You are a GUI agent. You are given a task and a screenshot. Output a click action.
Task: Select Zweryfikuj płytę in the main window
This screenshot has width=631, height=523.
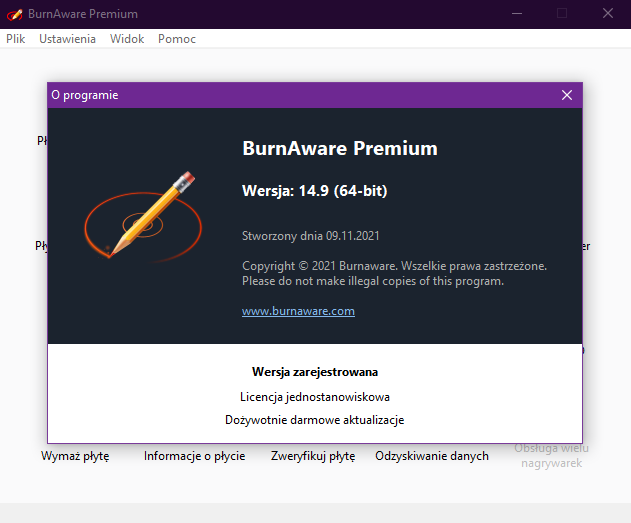[313, 456]
